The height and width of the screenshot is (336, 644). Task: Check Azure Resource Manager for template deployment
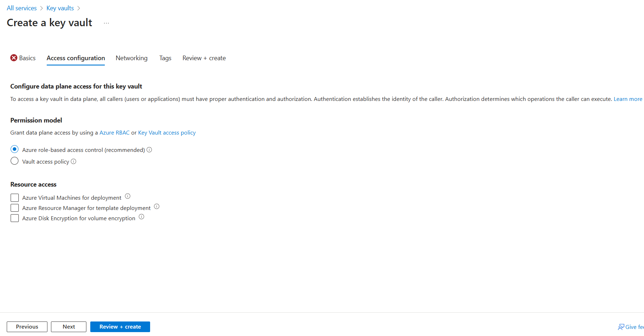[15, 208]
